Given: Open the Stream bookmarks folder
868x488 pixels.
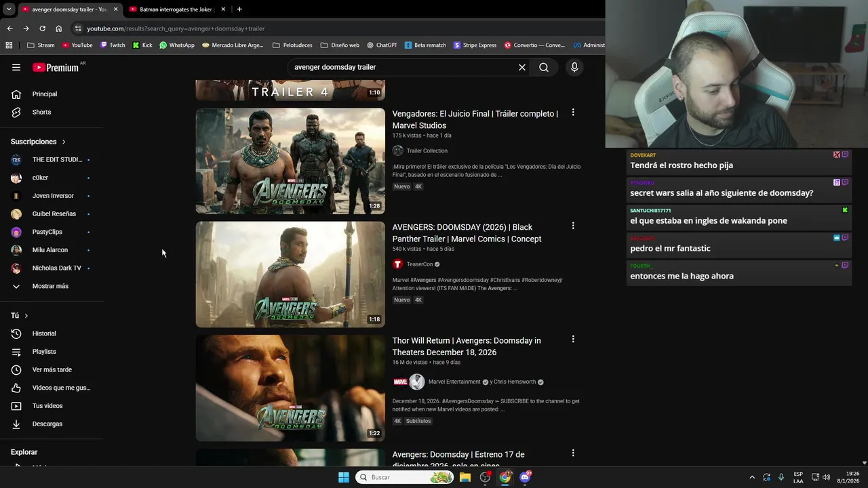Looking at the screenshot, I should 41,45.
